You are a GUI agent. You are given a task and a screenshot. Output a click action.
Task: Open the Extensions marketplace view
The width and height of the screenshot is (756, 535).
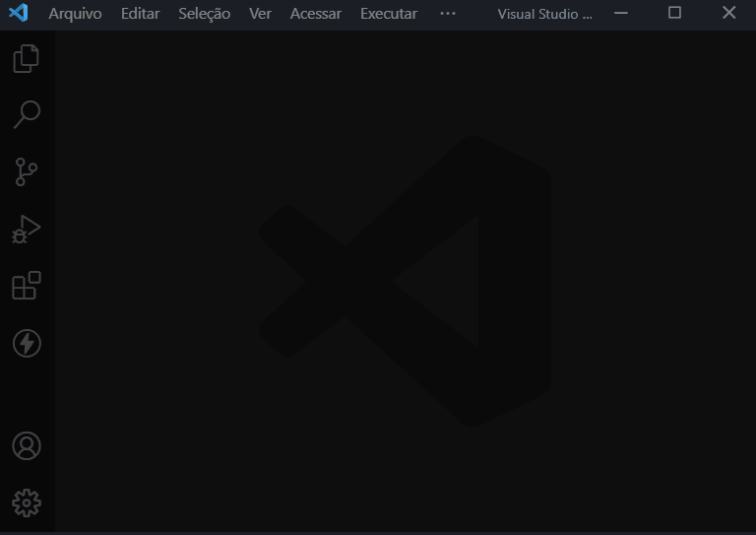[27, 286]
